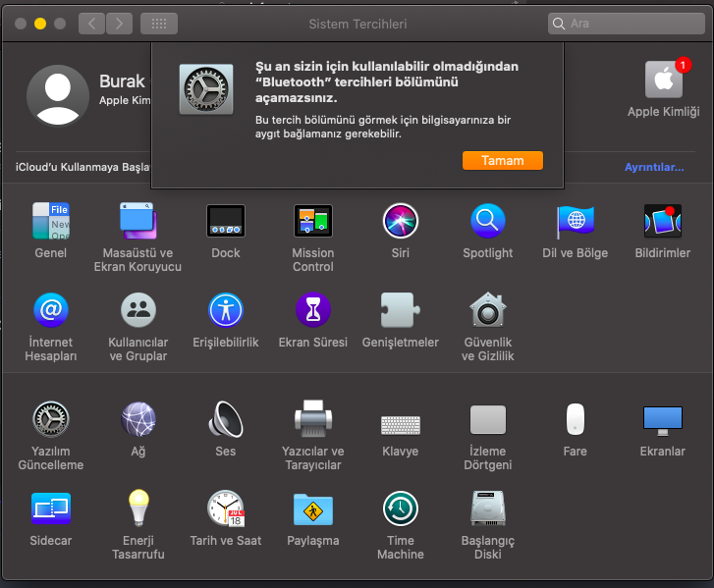Open Enerji Tasarrufu settings
714x588 pixels.
point(137,508)
